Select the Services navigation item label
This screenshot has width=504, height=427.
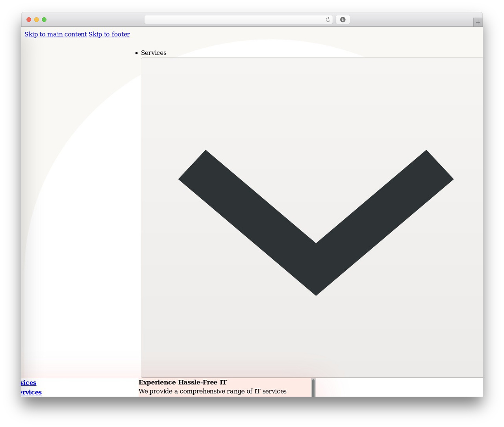(154, 53)
